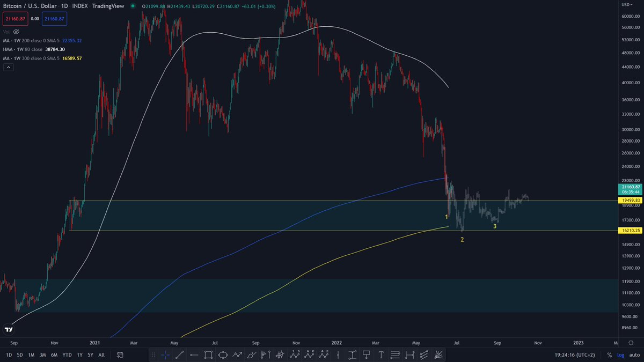
Task: Select the callout annotation tool
Action: (367, 354)
